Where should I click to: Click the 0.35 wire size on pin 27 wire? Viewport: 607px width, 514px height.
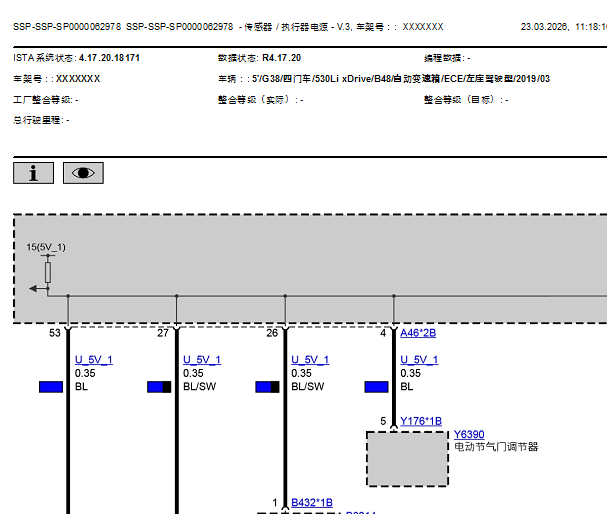pyautogui.click(x=193, y=373)
